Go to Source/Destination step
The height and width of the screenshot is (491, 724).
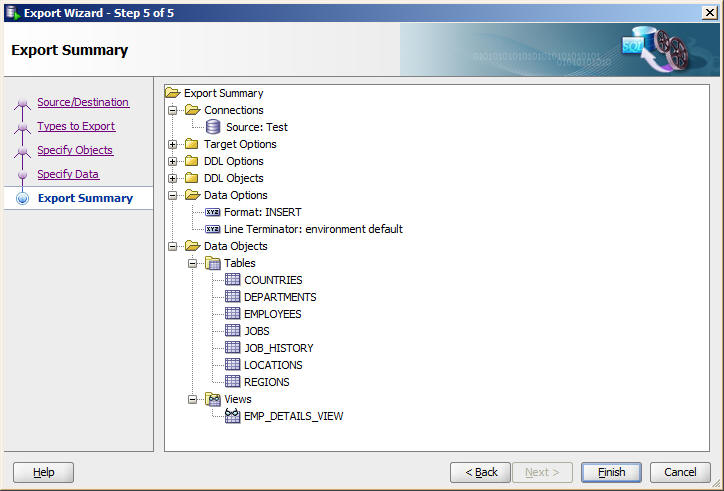83,102
